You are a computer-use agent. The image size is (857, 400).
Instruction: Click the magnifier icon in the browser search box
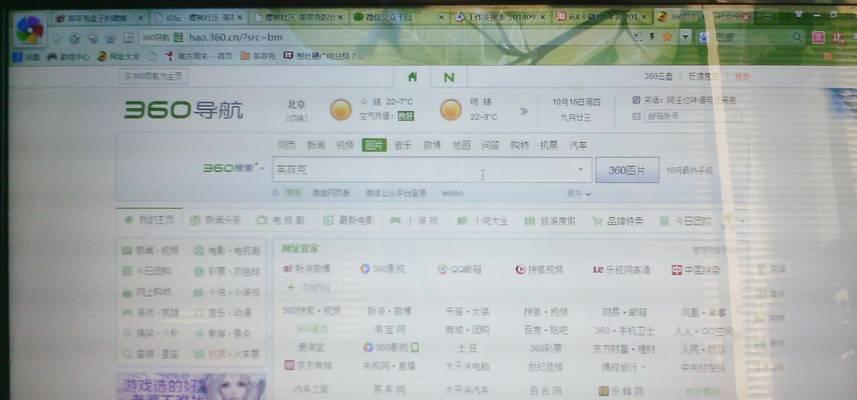(x=798, y=37)
